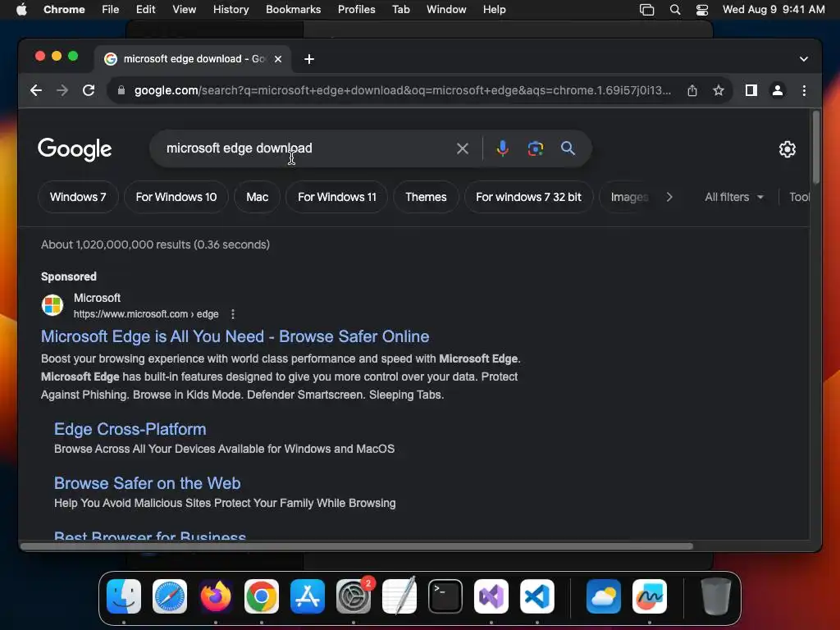This screenshot has height=630, width=840.
Task: Click the horizontal scrollbar at window bottom
Action: 357,546
